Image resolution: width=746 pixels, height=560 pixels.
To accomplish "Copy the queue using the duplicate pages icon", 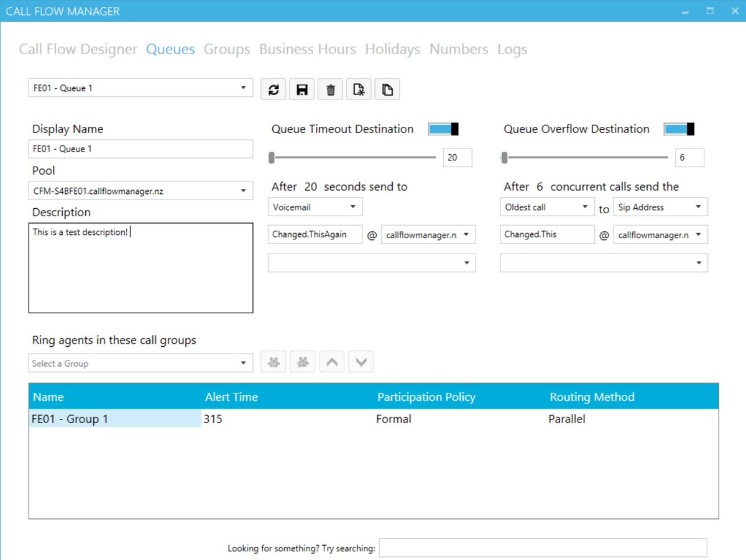I will 387,90.
